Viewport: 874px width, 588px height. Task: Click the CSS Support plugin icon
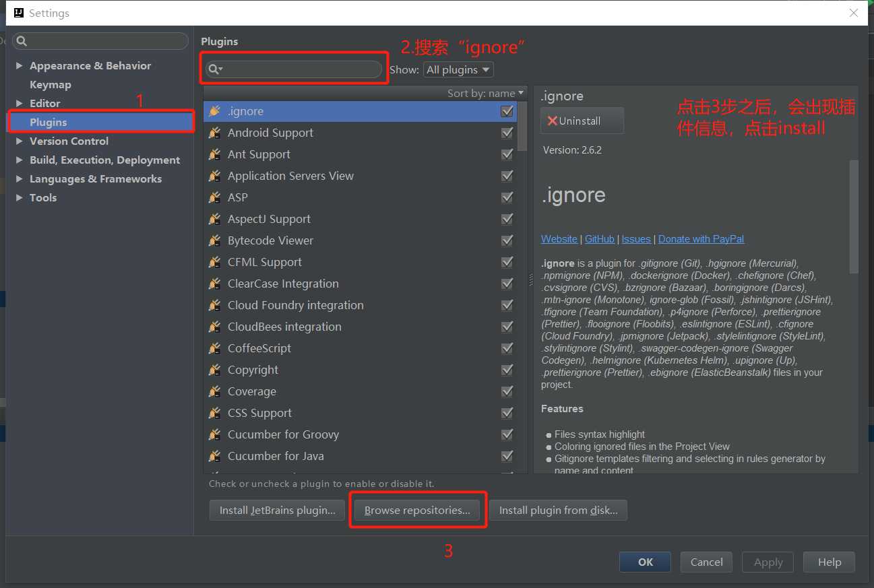(x=215, y=413)
